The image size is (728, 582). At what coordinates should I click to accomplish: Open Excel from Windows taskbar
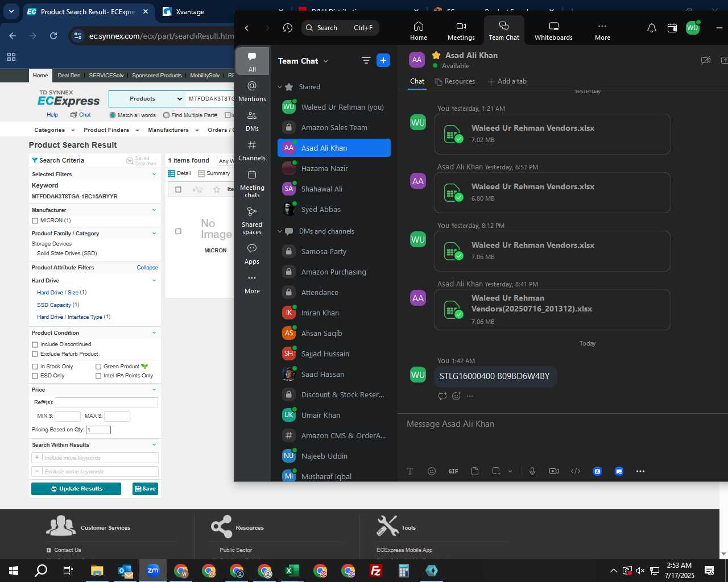292,571
